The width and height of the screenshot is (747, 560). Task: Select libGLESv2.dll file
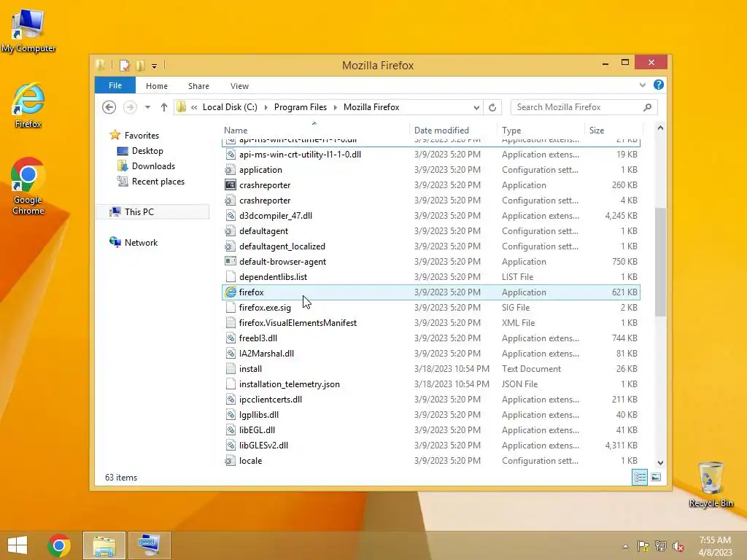431,446
